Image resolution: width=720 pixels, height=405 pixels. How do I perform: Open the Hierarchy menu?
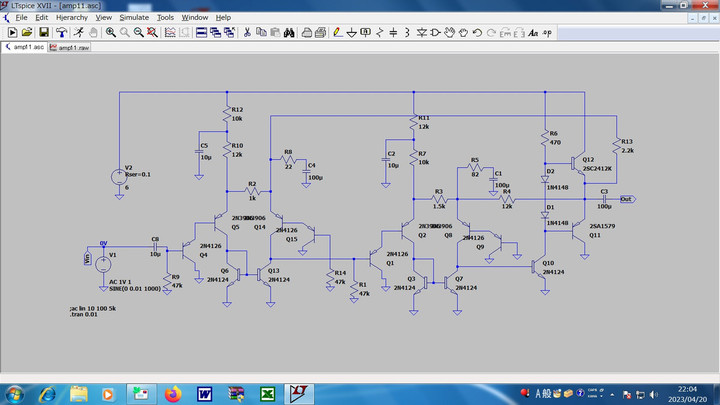pos(71,18)
